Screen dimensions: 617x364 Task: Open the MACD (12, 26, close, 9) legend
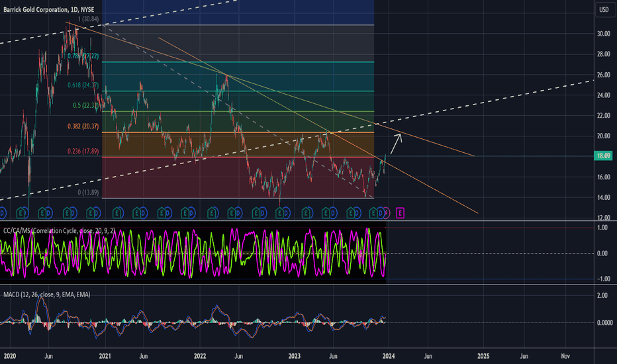tap(47, 295)
